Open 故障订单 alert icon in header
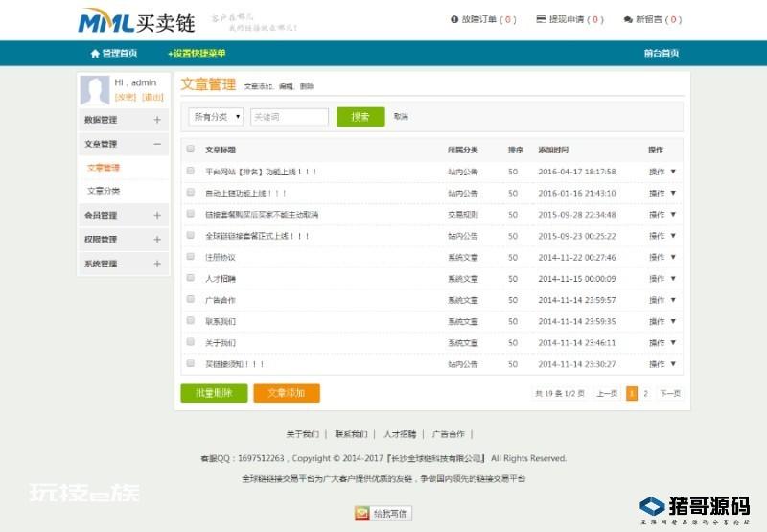 [x=454, y=19]
